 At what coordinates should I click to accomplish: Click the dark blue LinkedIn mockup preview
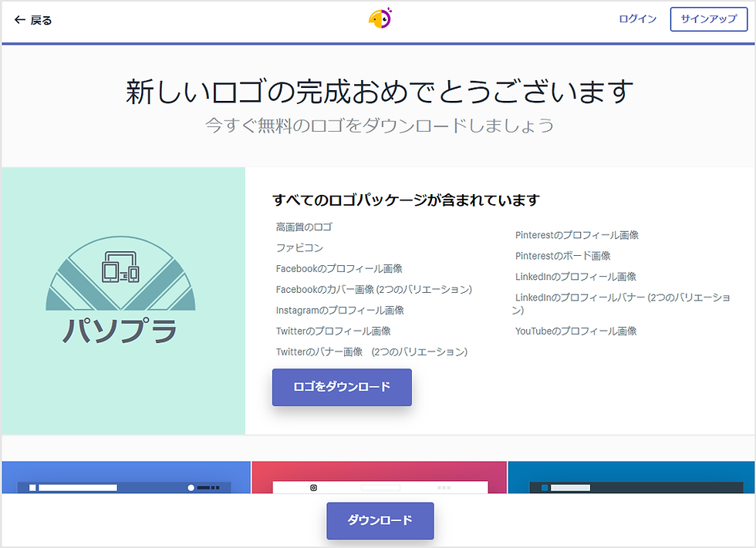tap(631, 477)
